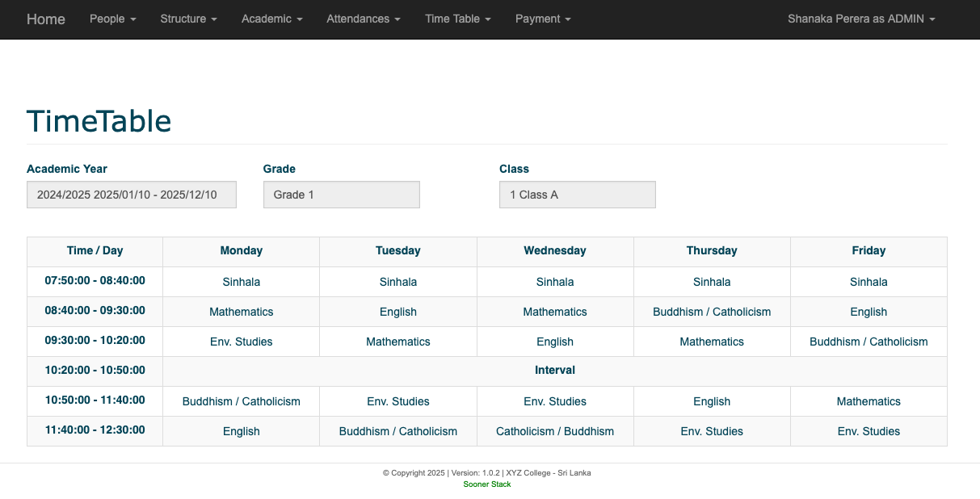Select the Grade 1 field

pos(341,195)
